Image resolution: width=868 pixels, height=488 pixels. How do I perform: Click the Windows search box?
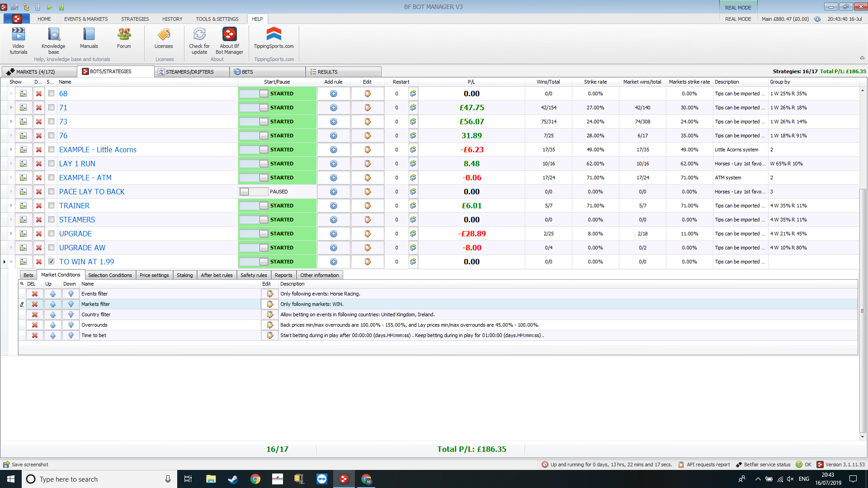[99, 479]
